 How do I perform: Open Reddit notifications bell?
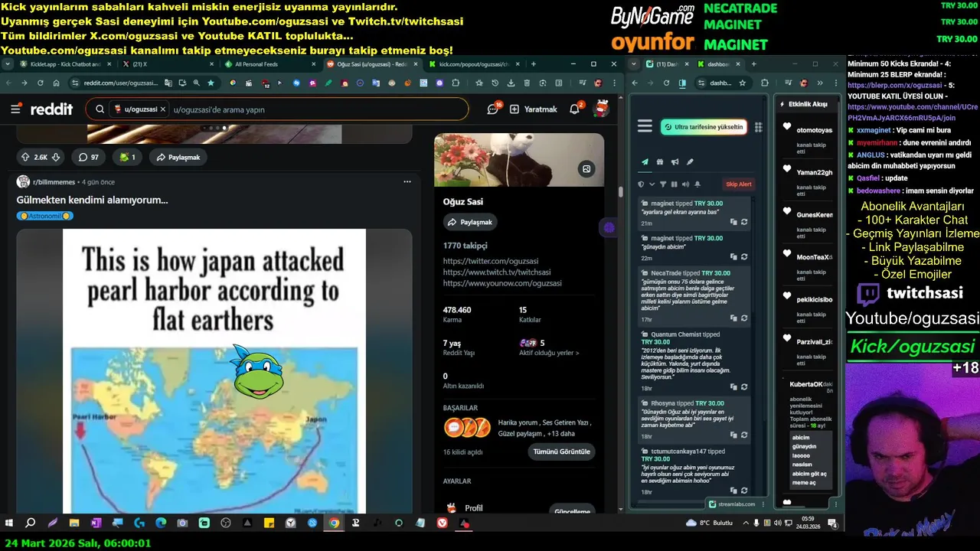point(575,109)
